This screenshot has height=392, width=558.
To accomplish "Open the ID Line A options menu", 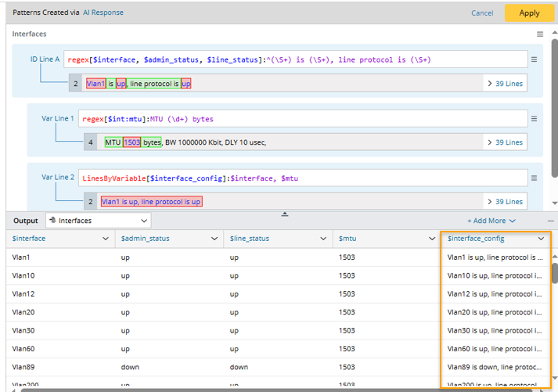I will coord(534,59).
